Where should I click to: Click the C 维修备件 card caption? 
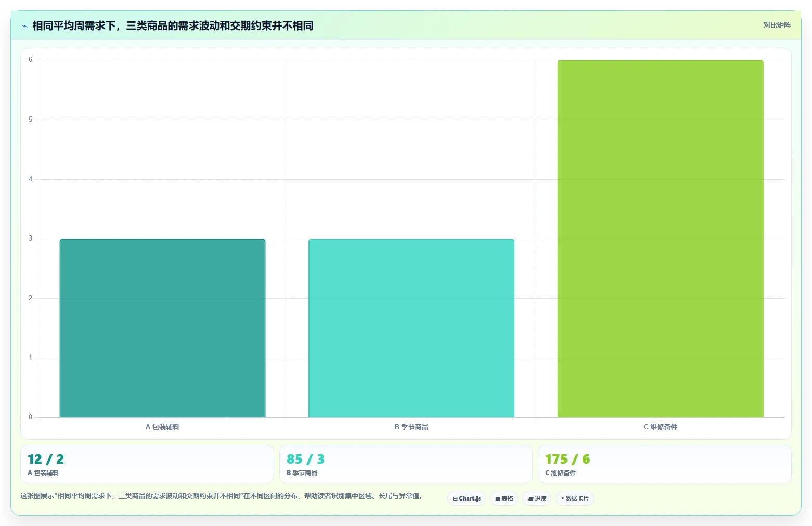click(561, 473)
